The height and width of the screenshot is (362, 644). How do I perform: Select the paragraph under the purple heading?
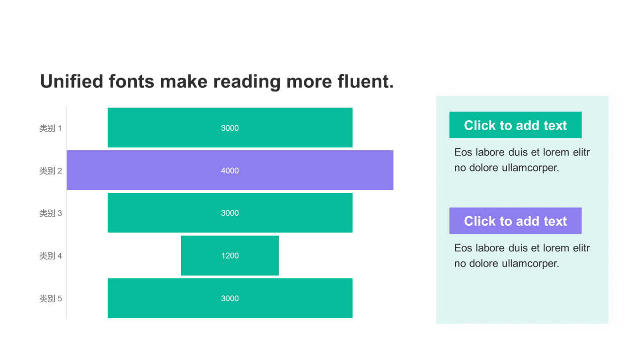click(x=522, y=255)
